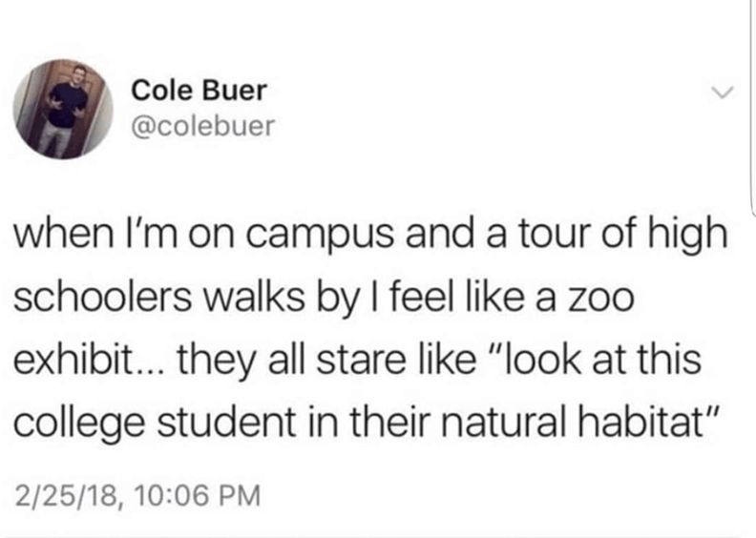Click the word "exhibit..." in the tweet
The width and height of the screenshot is (756, 538).
click(x=90, y=360)
